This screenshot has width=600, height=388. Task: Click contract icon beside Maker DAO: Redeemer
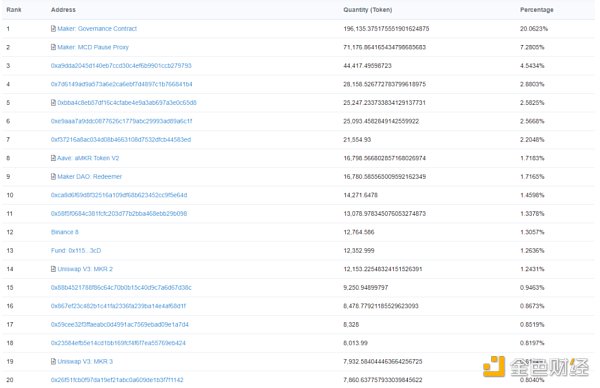[x=53, y=176]
